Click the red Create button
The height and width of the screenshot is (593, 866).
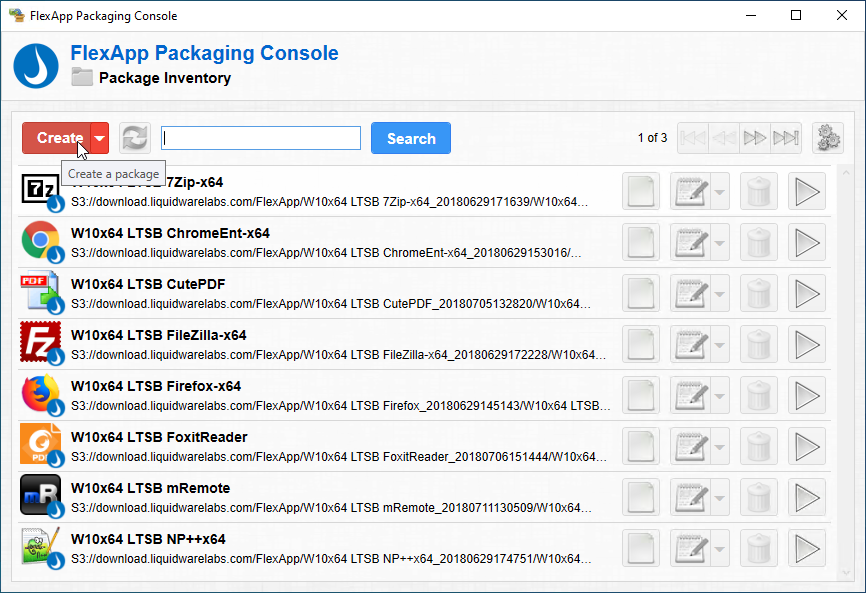[58, 138]
